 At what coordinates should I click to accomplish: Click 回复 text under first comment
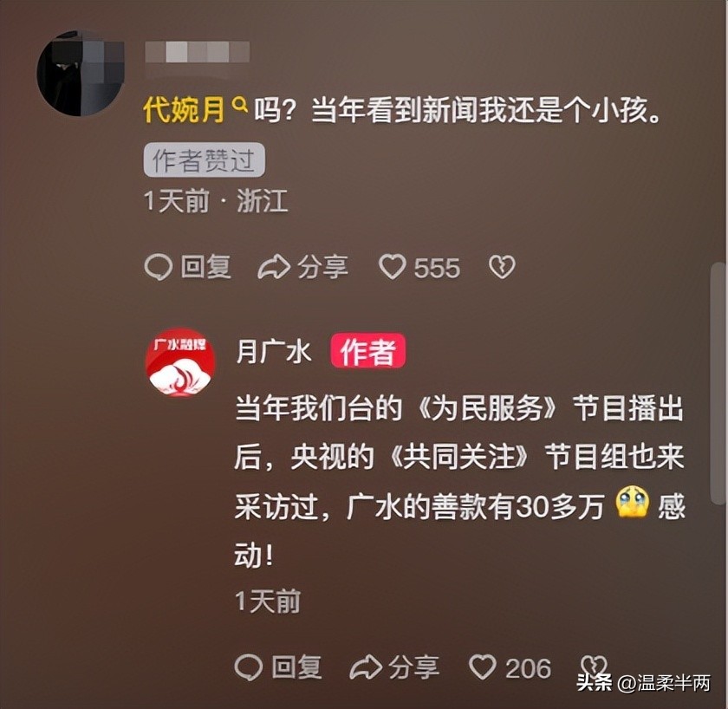coord(205,267)
